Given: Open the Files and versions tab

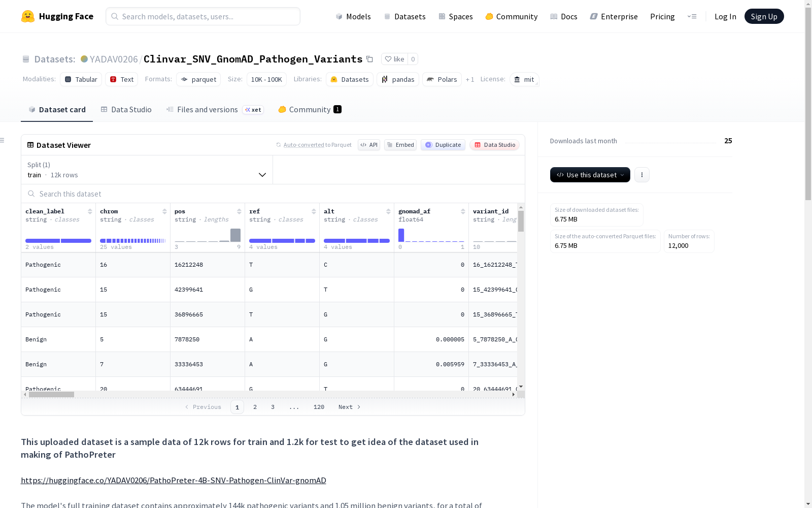Looking at the screenshot, I should pyautogui.click(x=215, y=110).
